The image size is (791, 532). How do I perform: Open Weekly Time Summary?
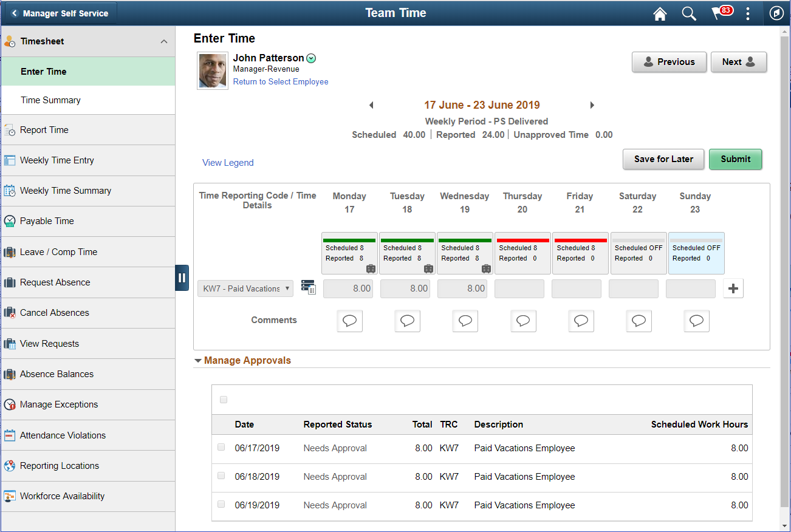pos(87,191)
